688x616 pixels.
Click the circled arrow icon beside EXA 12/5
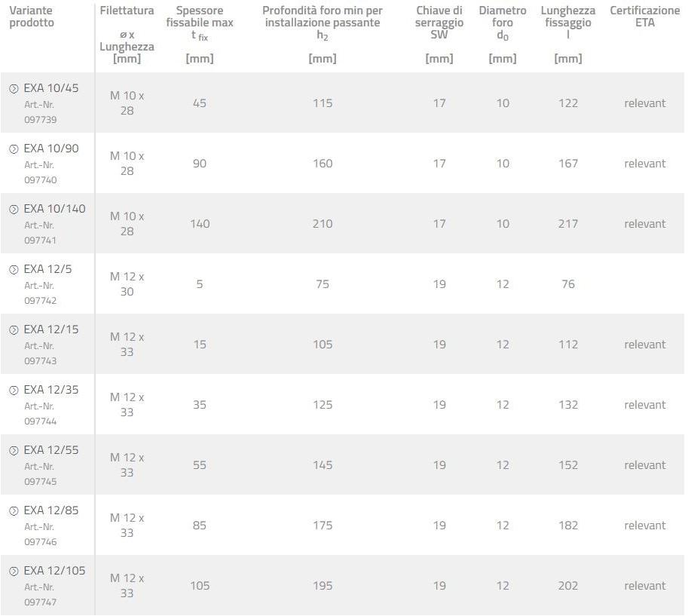[x=14, y=270]
